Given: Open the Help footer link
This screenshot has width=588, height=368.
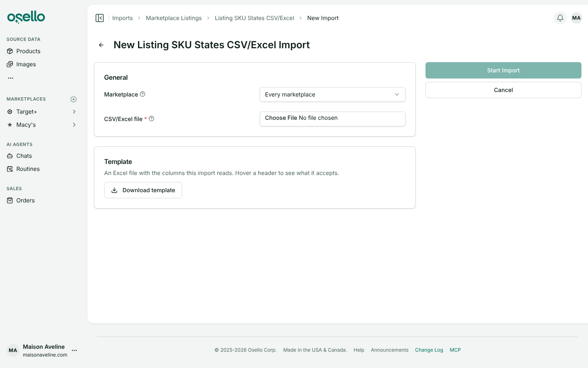Looking at the screenshot, I should click(359, 350).
